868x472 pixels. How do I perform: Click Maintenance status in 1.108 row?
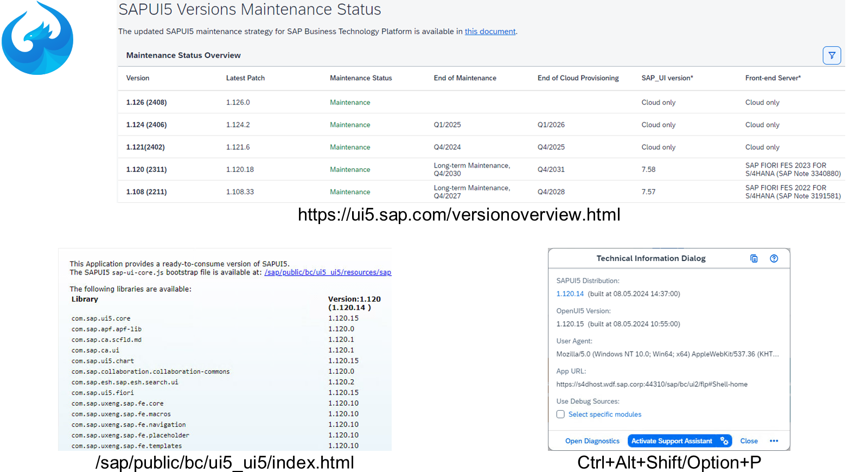click(350, 192)
